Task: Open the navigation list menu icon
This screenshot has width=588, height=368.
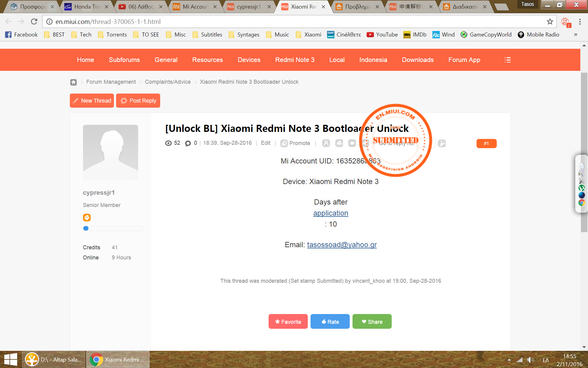Action: [x=507, y=60]
